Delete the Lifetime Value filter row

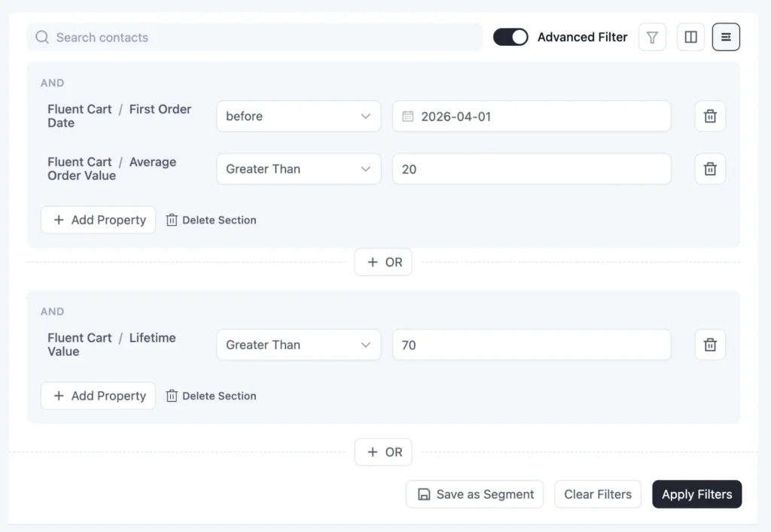(710, 345)
